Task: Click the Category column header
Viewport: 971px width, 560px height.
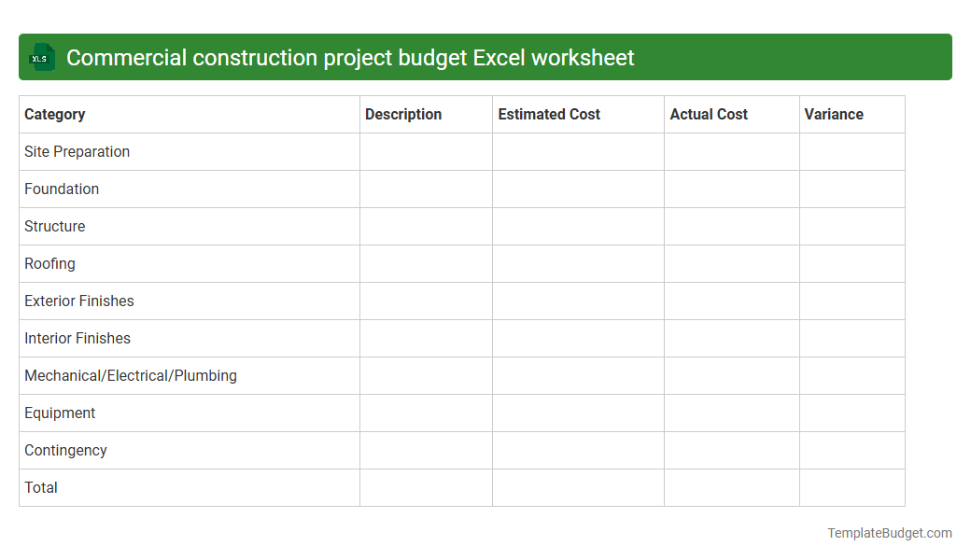Action: (x=54, y=114)
